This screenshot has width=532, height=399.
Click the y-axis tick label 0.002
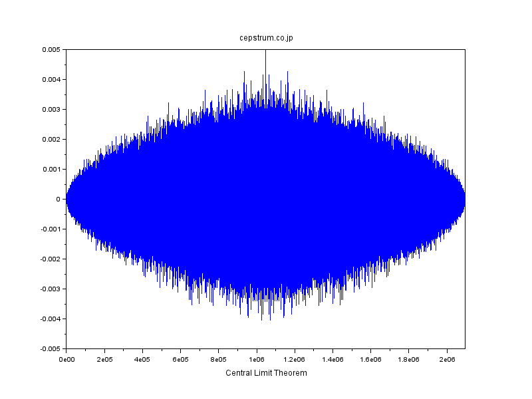tap(51, 139)
